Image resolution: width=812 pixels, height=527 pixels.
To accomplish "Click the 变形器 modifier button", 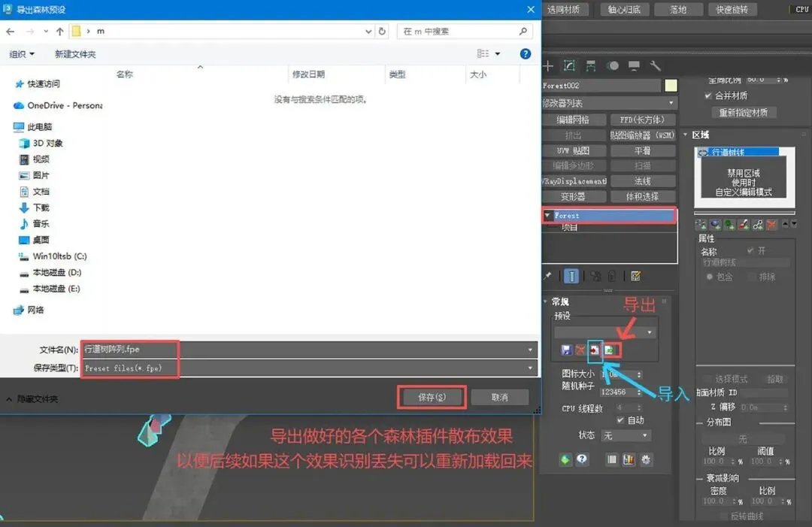I will 573,197.
